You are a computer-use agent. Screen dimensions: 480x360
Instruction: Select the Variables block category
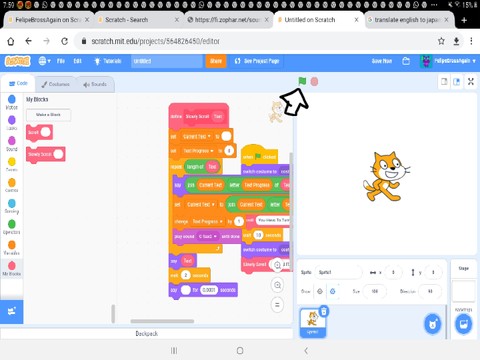[12, 248]
